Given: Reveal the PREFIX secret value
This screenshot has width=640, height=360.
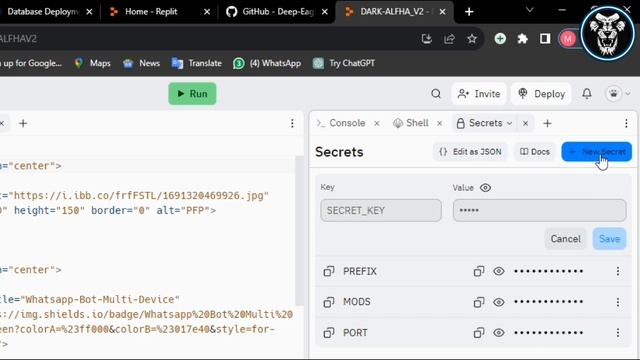Looking at the screenshot, I should click(x=499, y=271).
